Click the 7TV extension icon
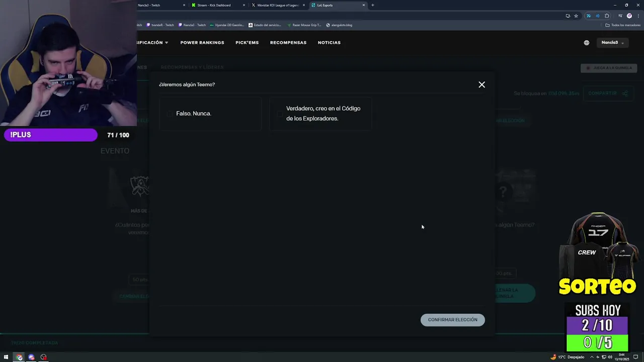 pyautogui.click(x=589, y=16)
